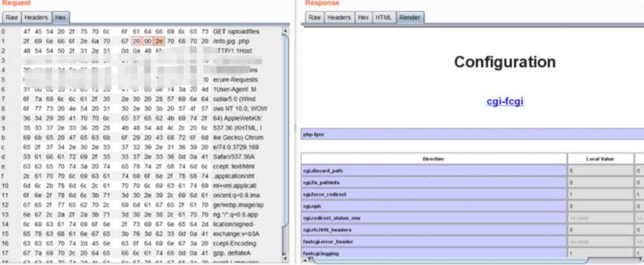This screenshot has width=644, height=265.
Task: Click the "Response" panel title
Action: tap(323, 3)
